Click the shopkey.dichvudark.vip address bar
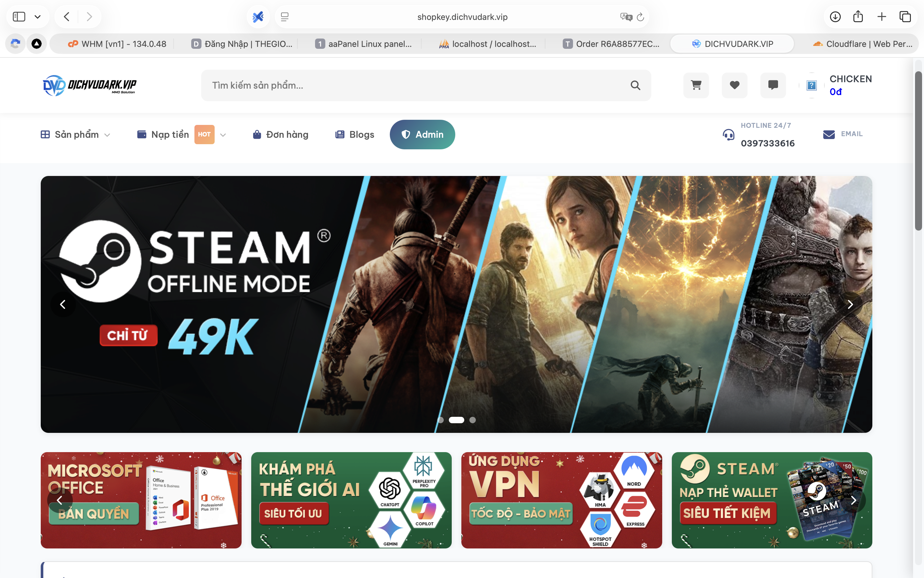Image resolution: width=924 pixels, height=578 pixels. (462, 17)
